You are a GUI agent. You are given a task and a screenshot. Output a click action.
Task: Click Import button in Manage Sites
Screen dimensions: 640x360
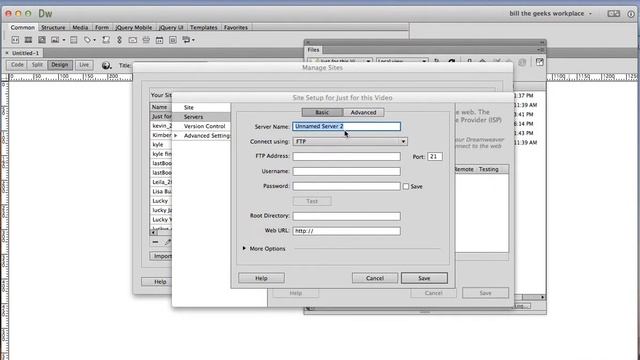pyautogui.click(x=161, y=256)
